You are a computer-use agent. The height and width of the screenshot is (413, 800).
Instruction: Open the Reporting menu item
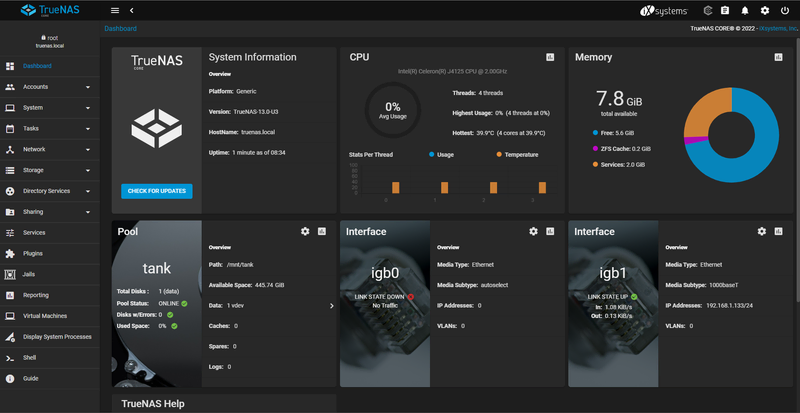pyautogui.click(x=50, y=295)
